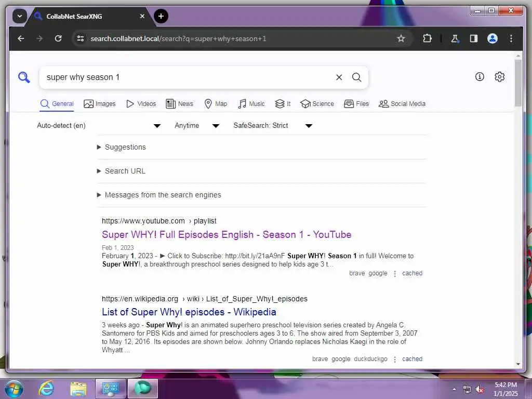
Task: Open more options dots for Wikipedia result
Action: [395, 360]
